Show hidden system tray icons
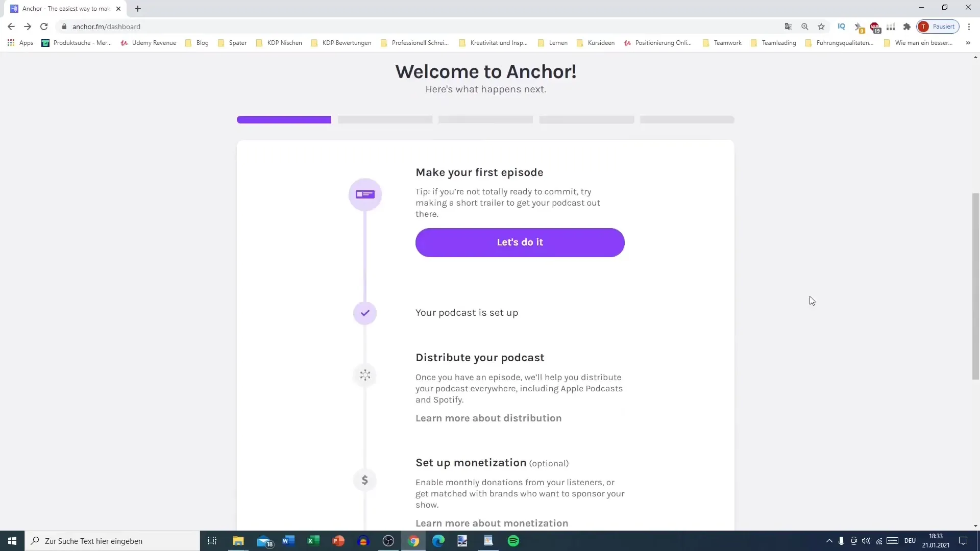Image resolution: width=980 pixels, height=551 pixels. tap(829, 541)
